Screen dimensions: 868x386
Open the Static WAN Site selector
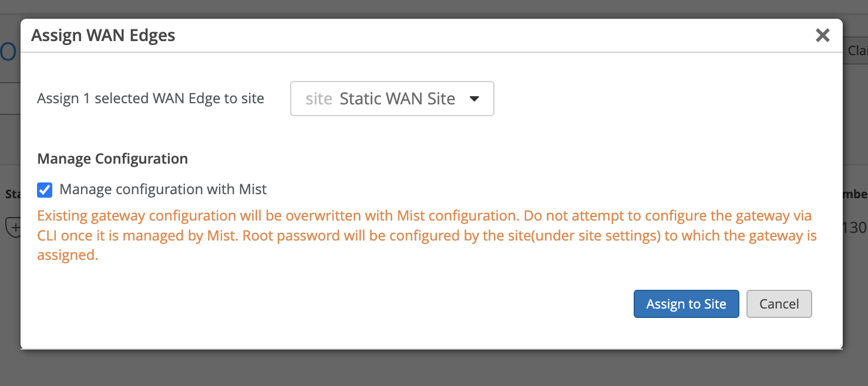[392, 99]
